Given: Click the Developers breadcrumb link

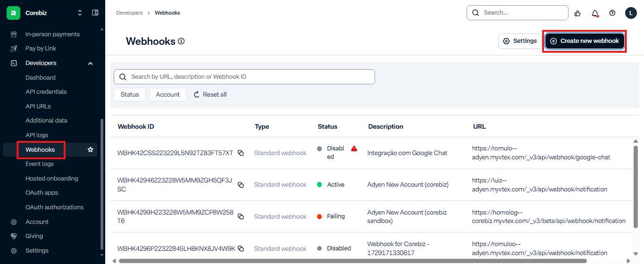Looking at the screenshot, I should tap(129, 13).
